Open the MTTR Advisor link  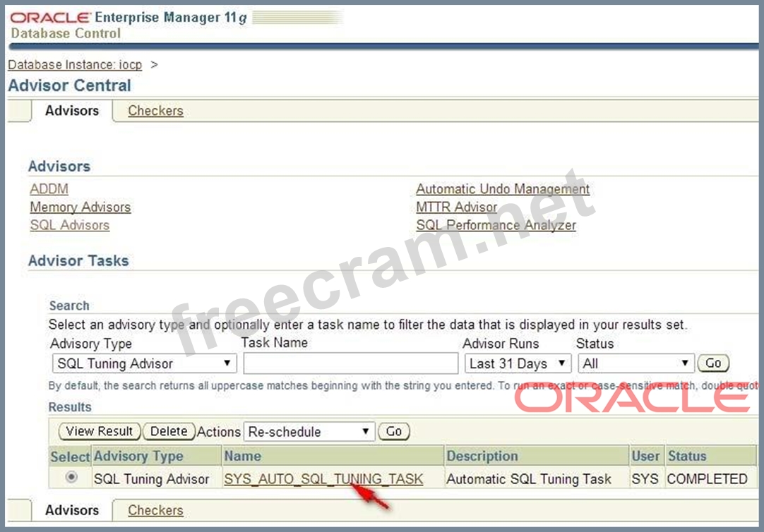(457, 207)
